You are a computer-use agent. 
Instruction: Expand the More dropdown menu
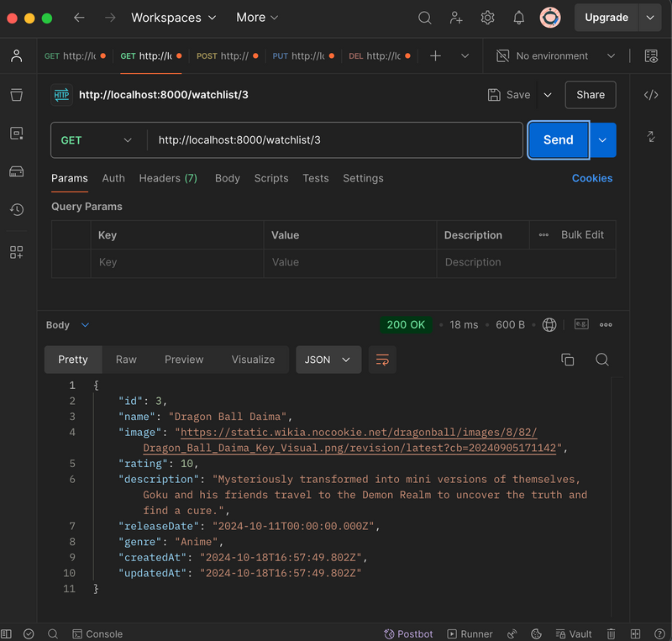(257, 18)
